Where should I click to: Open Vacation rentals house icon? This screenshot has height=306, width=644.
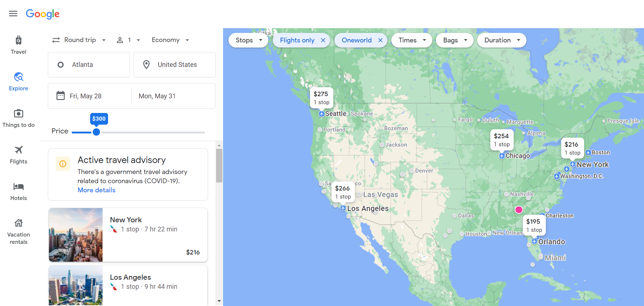[x=19, y=223]
